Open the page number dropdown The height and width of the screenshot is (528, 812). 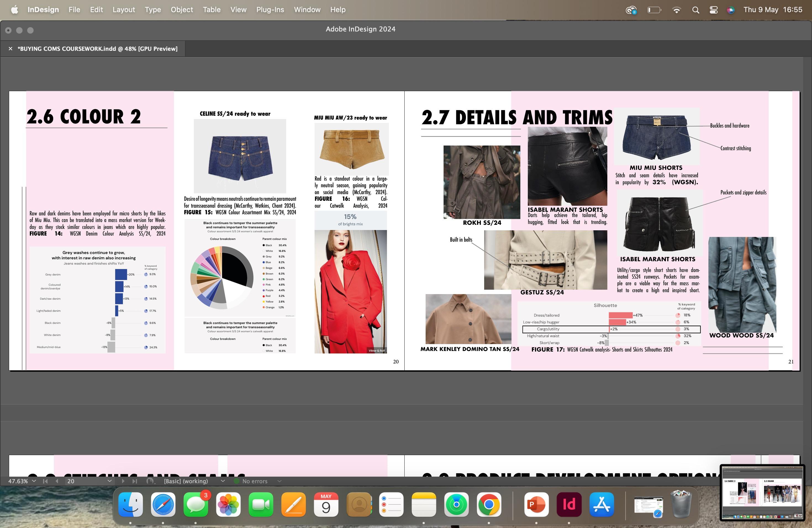click(x=110, y=481)
